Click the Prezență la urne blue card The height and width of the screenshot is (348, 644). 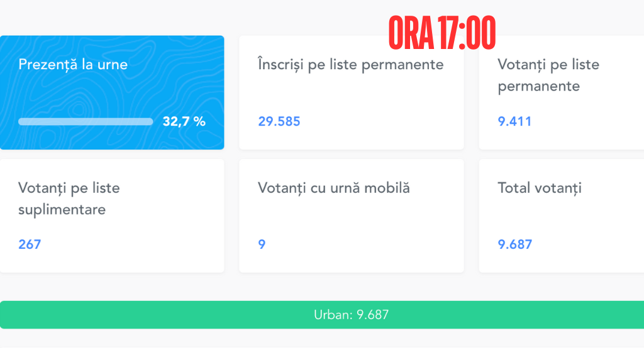coord(112,92)
